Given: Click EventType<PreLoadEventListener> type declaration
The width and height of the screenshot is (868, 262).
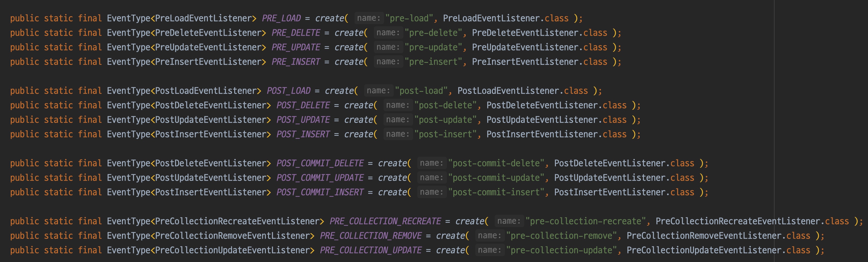Looking at the screenshot, I should [x=182, y=18].
